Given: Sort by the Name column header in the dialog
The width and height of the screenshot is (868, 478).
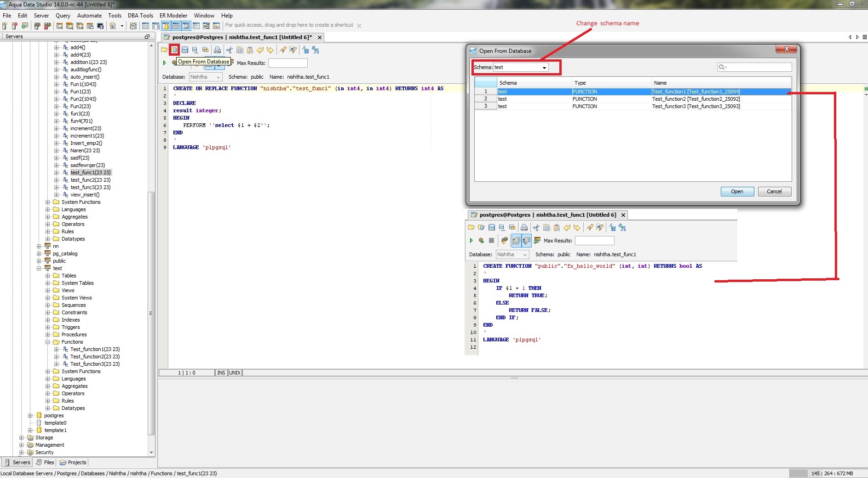Looking at the screenshot, I should coord(721,83).
